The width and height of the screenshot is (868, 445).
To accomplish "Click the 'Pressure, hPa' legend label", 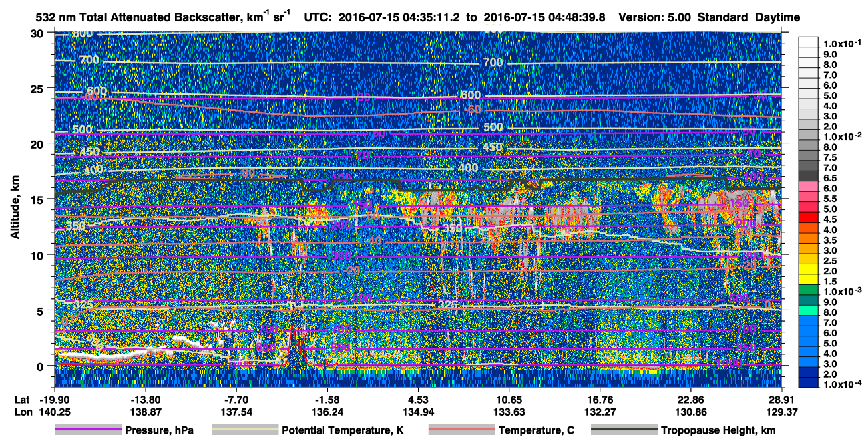I will [159, 431].
